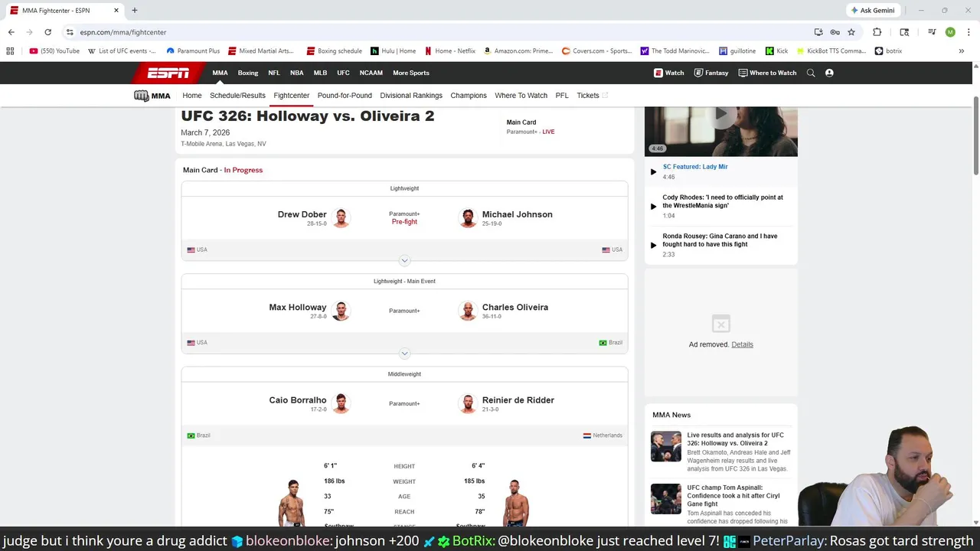Open Home - Netflix bookmark
Viewport: 980px width, 551px height.
(x=450, y=51)
